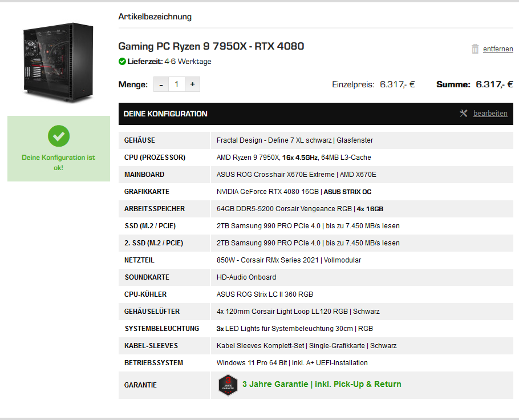
Task: Click the SYSTEMBELEUCHTUNG row label
Action: pyautogui.click(x=162, y=329)
